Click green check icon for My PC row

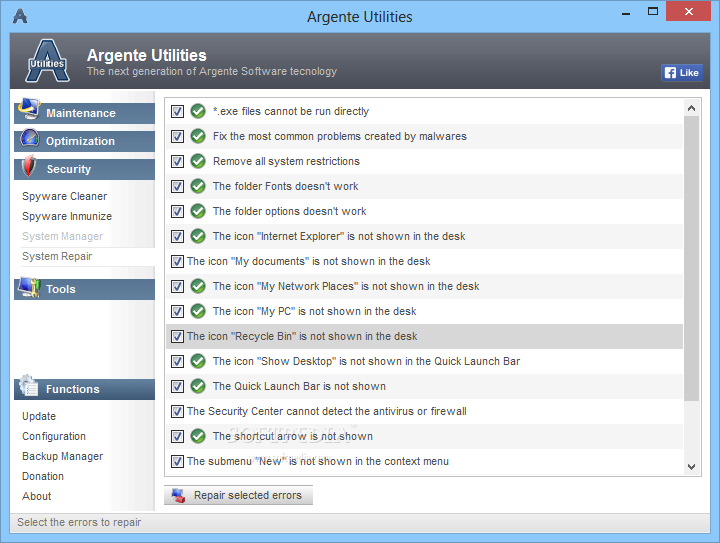198,311
